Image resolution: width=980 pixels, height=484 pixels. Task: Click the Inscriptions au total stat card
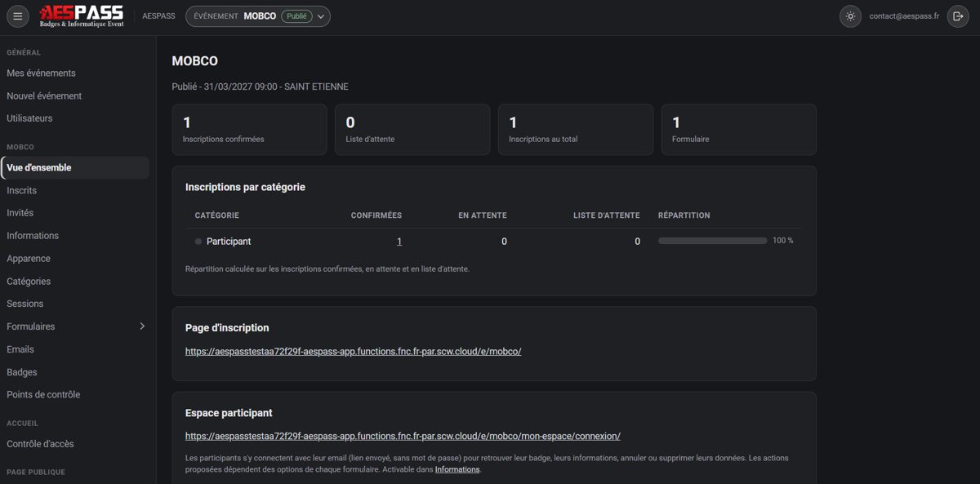pos(576,129)
